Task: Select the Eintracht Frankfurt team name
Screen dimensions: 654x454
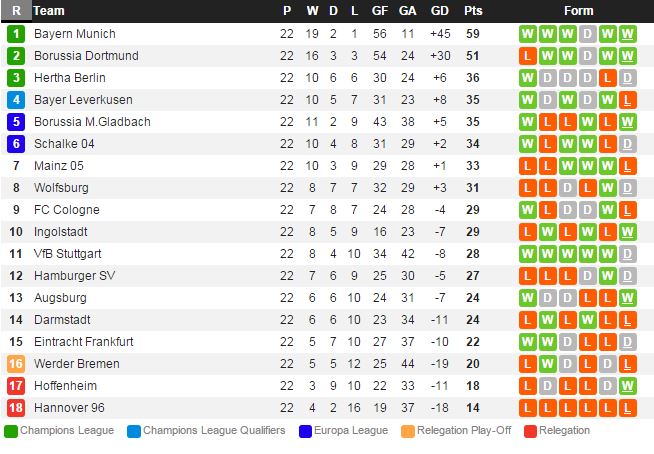Action: click(x=84, y=342)
